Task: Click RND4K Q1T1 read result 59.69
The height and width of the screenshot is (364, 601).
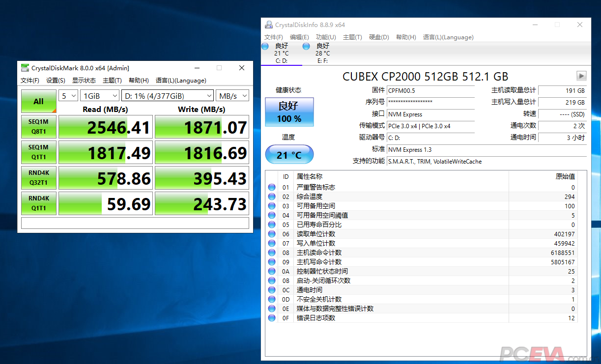Action: pyautogui.click(x=105, y=204)
